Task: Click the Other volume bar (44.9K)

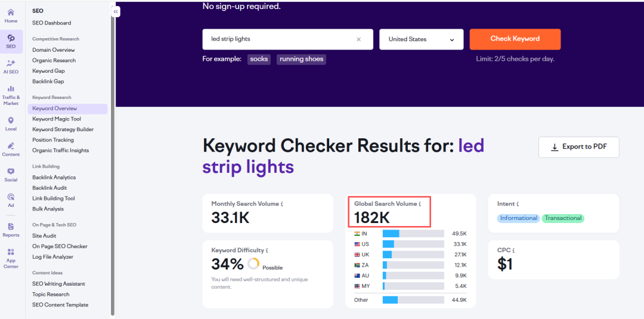Action: [x=413, y=300]
